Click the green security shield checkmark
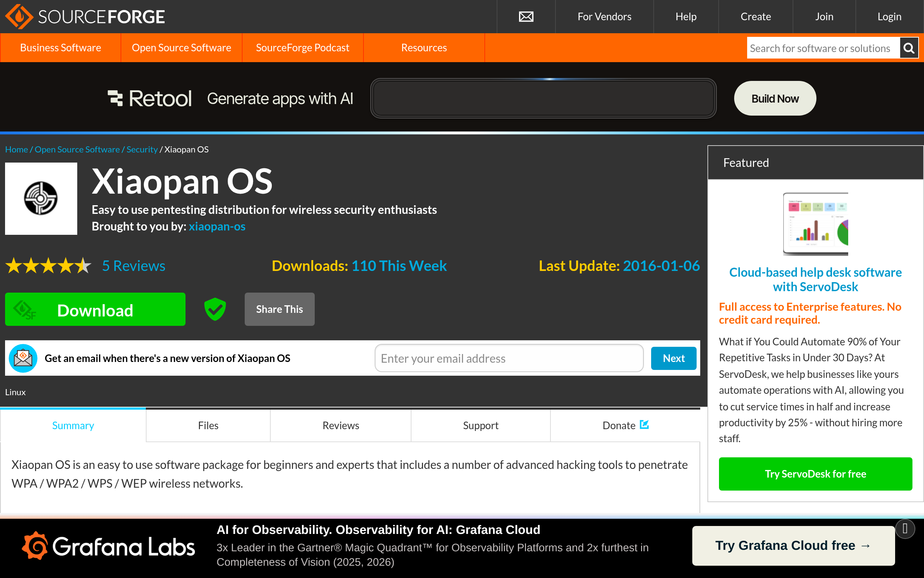This screenshot has width=924, height=578. 215,309
